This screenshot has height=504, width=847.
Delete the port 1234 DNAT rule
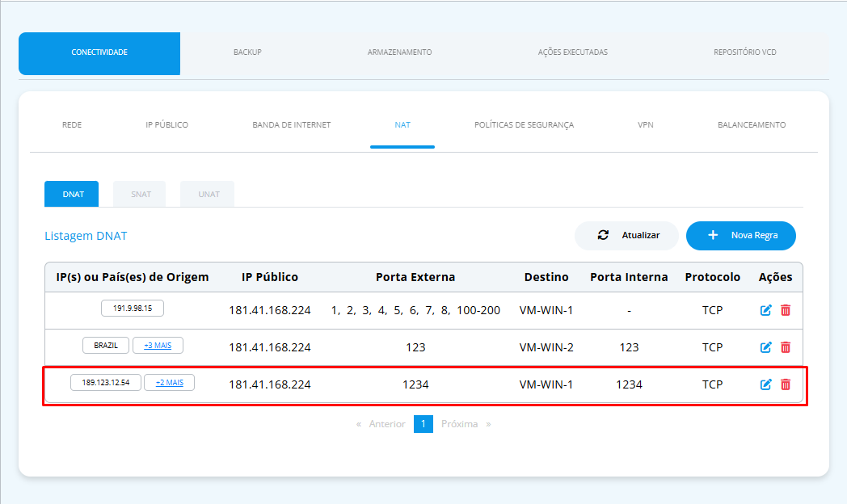pos(786,384)
